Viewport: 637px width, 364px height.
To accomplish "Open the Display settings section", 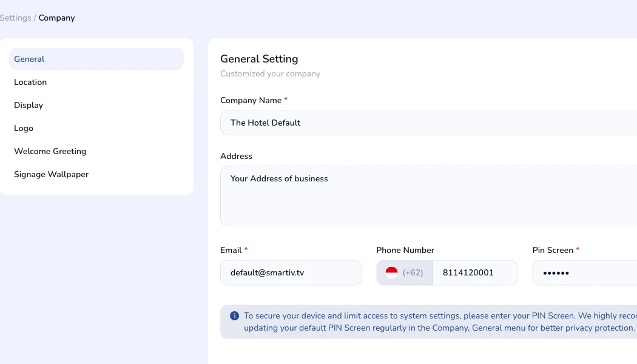I will (x=96, y=105).
